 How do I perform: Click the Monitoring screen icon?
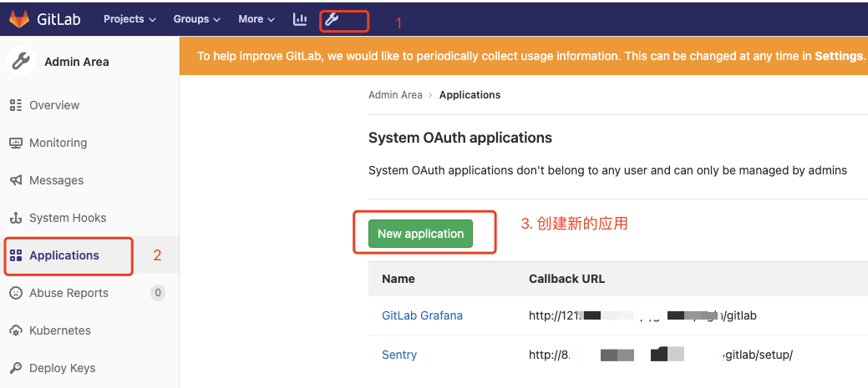pyautogui.click(x=16, y=143)
